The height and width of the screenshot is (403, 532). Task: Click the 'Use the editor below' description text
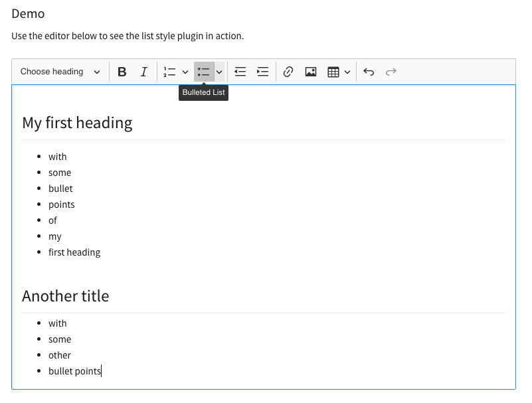128,36
